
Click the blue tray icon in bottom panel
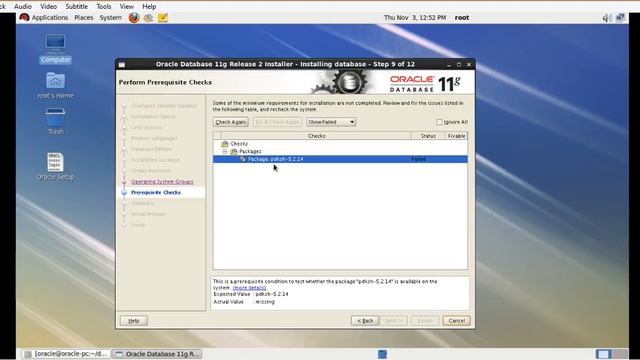click(x=382, y=354)
